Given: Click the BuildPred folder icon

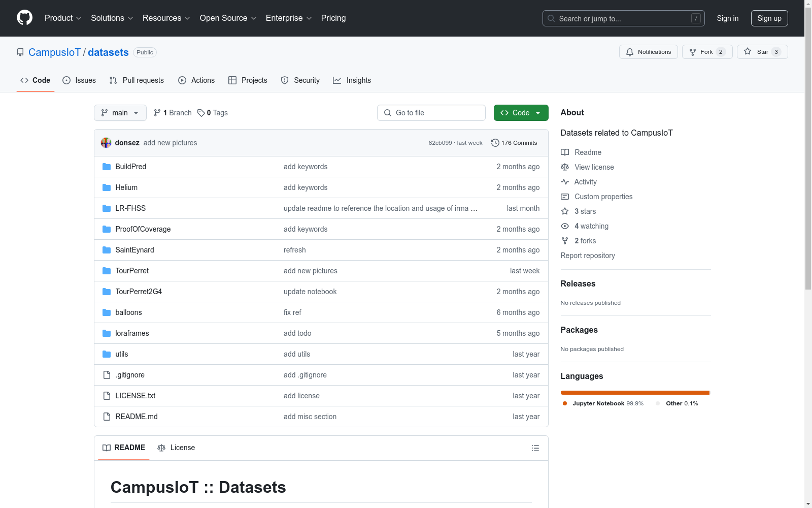Looking at the screenshot, I should pos(107,167).
